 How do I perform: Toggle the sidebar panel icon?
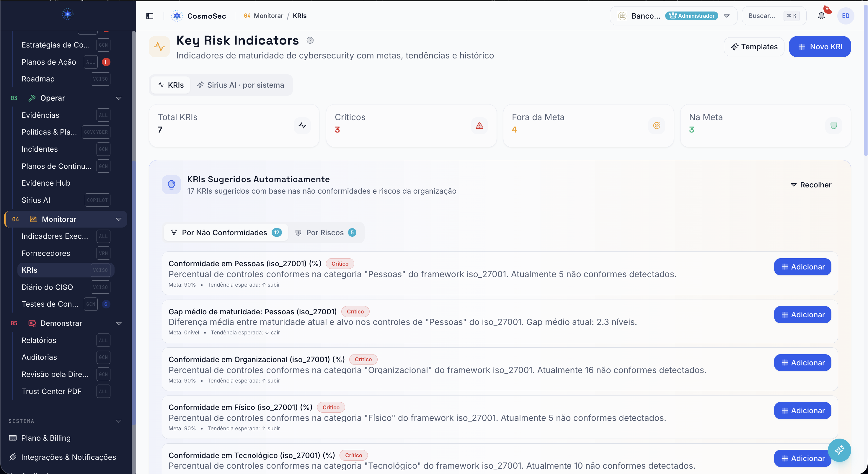point(150,16)
